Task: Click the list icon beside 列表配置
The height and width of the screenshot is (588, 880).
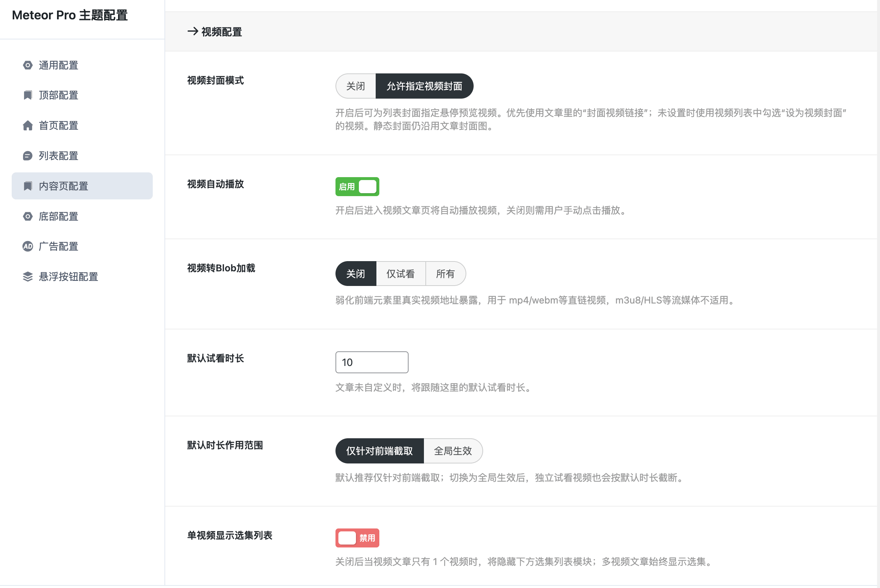Action: (x=28, y=156)
